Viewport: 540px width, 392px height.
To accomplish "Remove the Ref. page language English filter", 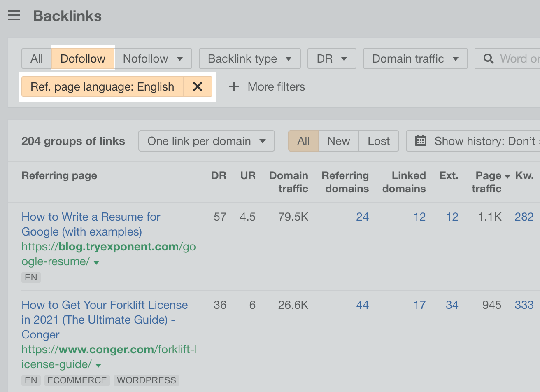I will 198,86.
